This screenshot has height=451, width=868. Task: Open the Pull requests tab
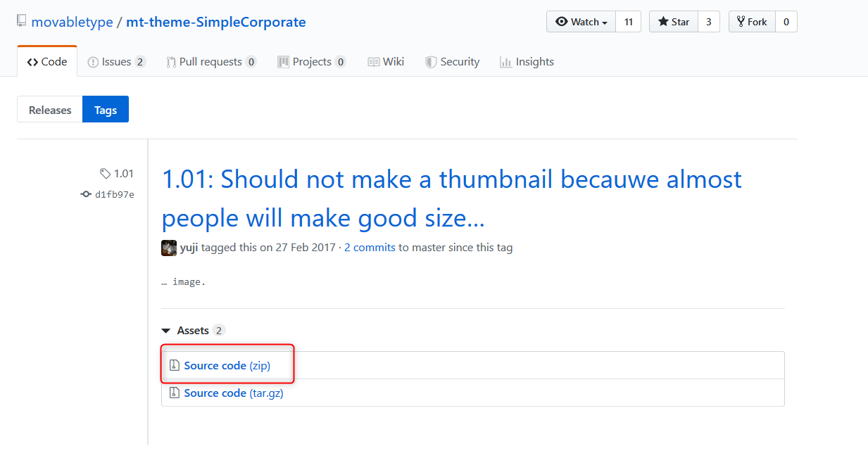(210, 62)
